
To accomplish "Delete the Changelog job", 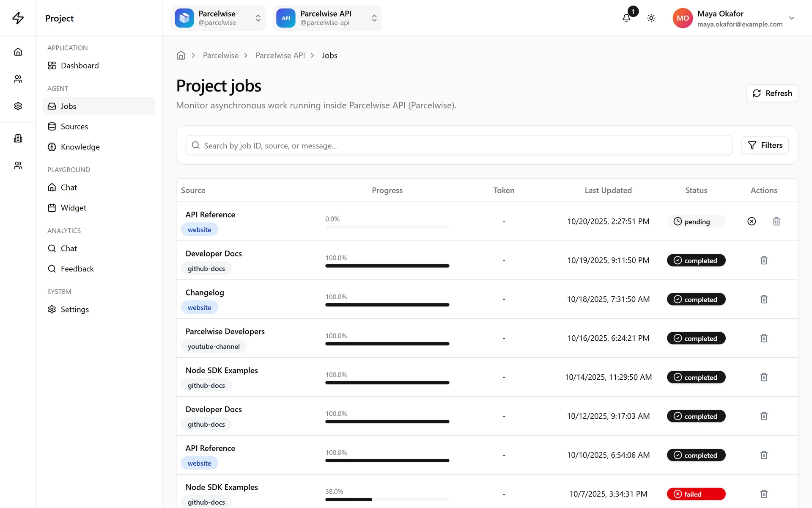I will point(764,299).
